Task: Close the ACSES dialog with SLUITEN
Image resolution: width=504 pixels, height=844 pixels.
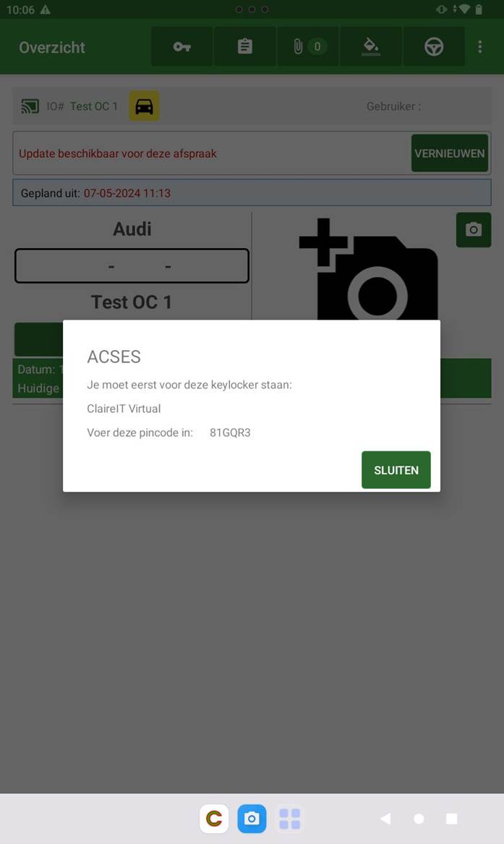Action: (x=396, y=470)
